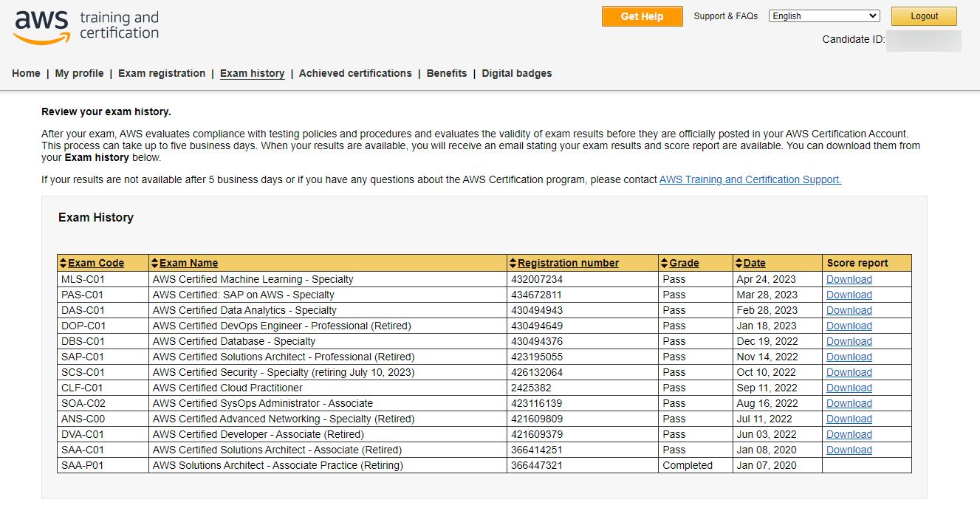The height and width of the screenshot is (508, 980).
Task: Navigate to the Home menu item
Action: click(26, 73)
